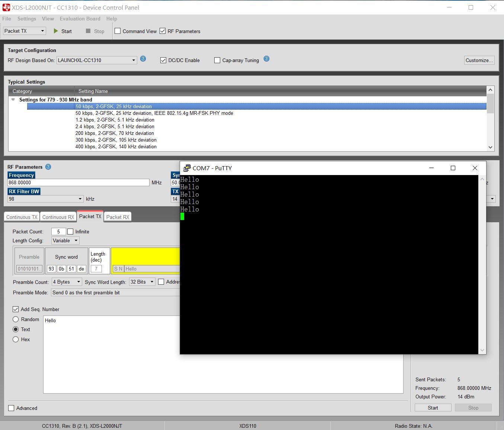Screen dimensions: 504x430
Task: Switch to the Packet RX tab
Action: (x=118, y=217)
